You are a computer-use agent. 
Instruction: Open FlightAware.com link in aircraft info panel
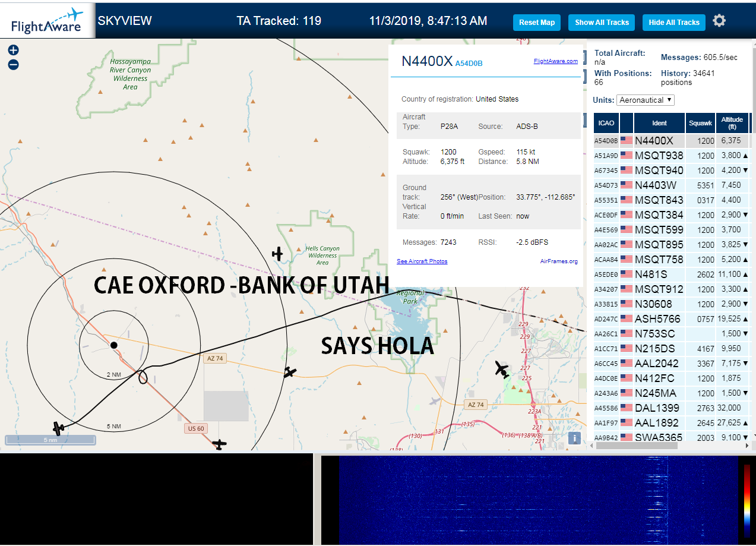click(x=555, y=61)
